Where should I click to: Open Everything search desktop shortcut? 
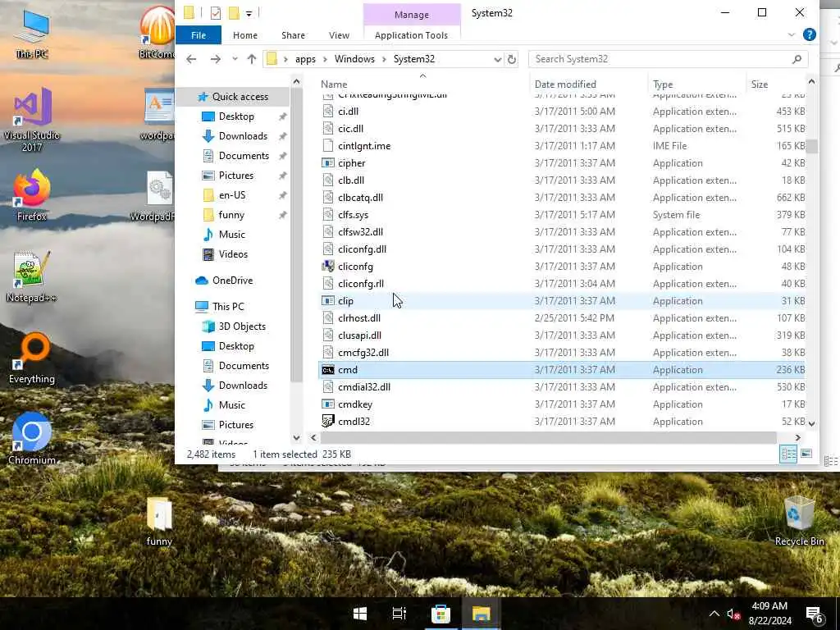pos(32,358)
